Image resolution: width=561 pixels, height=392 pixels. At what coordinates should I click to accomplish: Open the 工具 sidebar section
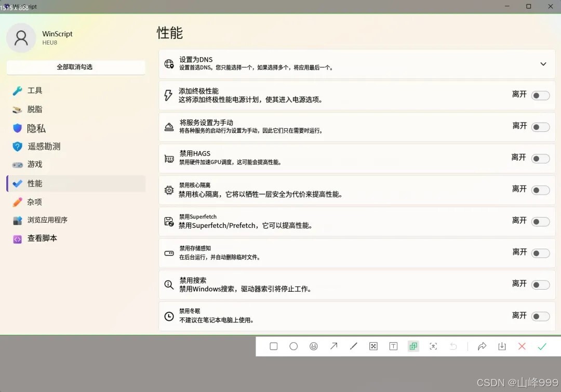pos(76,90)
